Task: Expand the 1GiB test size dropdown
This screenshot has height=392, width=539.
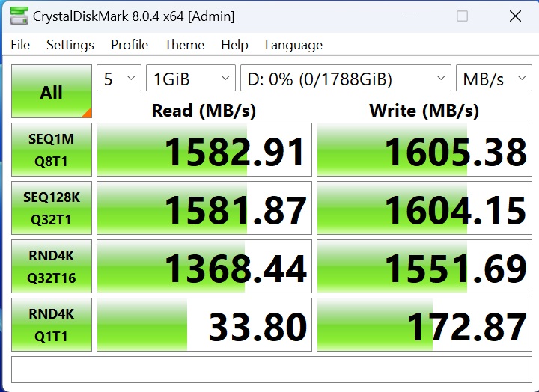Action: pos(191,79)
